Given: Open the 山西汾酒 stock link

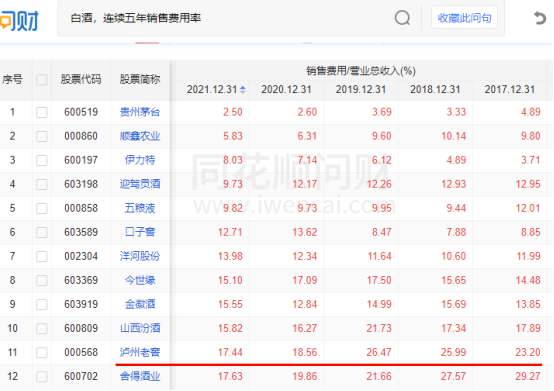Looking at the screenshot, I should [140, 328].
